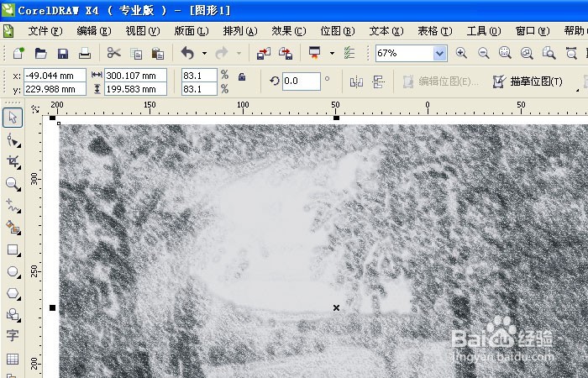Image resolution: width=588 pixels, height=378 pixels.
Task: Click the x position field
Action: (55, 76)
